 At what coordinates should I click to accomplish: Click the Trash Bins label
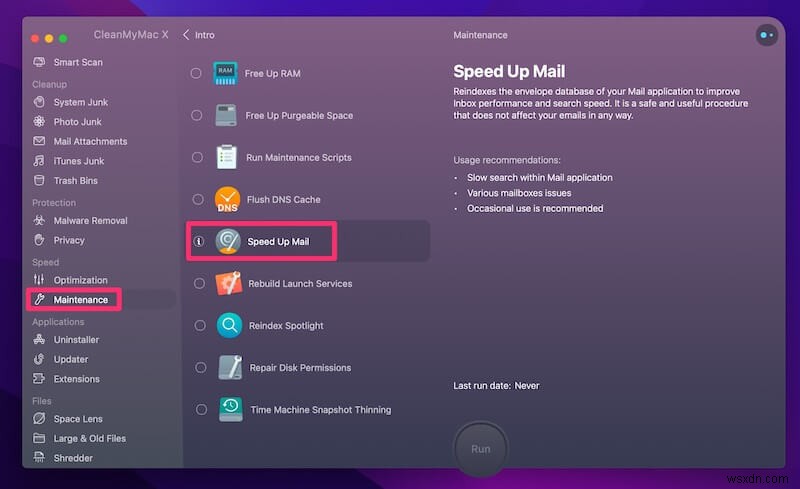click(76, 181)
